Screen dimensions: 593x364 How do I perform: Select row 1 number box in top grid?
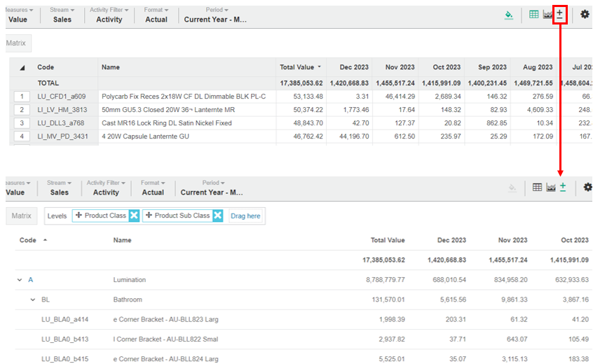pyautogui.click(x=22, y=97)
